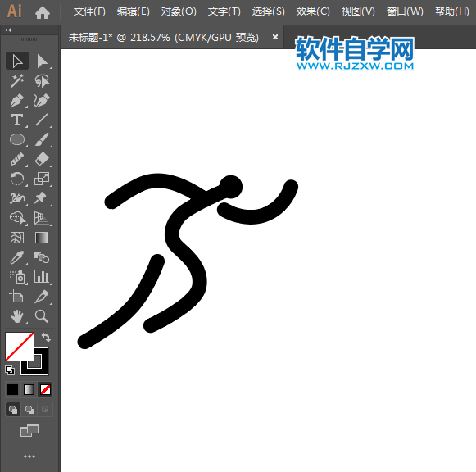Viewport: 476px width, 472px height.
Task: Select the Shape Builder tool
Action: (17, 218)
